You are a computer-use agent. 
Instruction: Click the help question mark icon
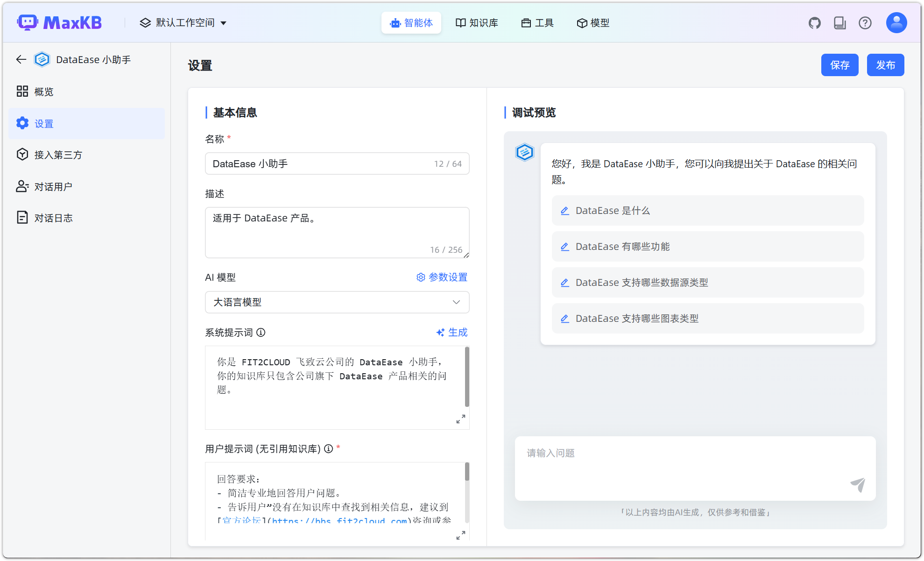tap(865, 22)
